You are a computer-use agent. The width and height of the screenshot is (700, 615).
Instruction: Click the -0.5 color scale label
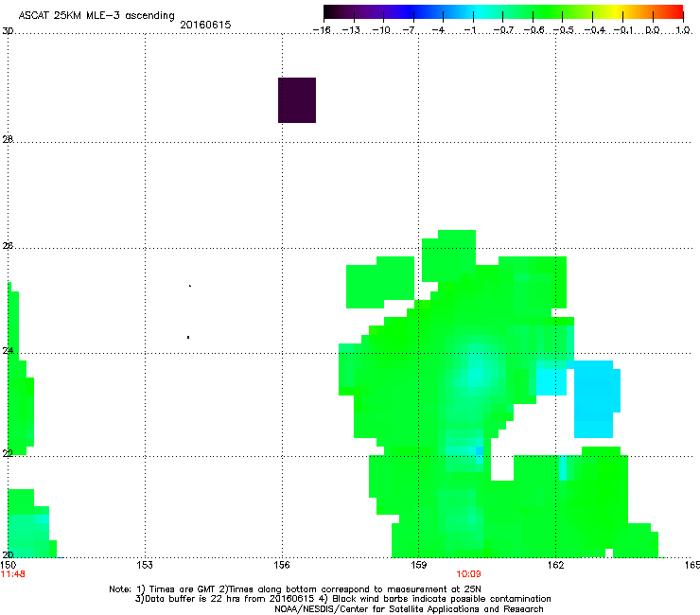pos(564,30)
